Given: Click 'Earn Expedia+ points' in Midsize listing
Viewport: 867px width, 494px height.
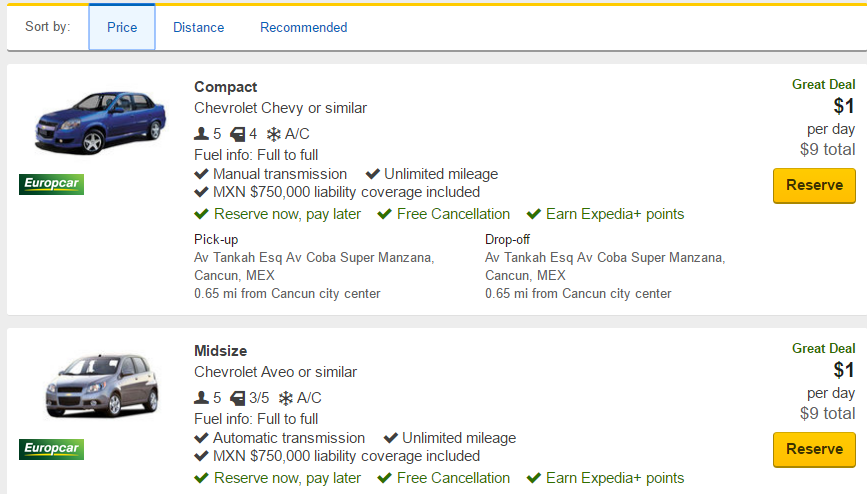Looking at the screenshot, I should pyautogui.click(x=615, y=478).
